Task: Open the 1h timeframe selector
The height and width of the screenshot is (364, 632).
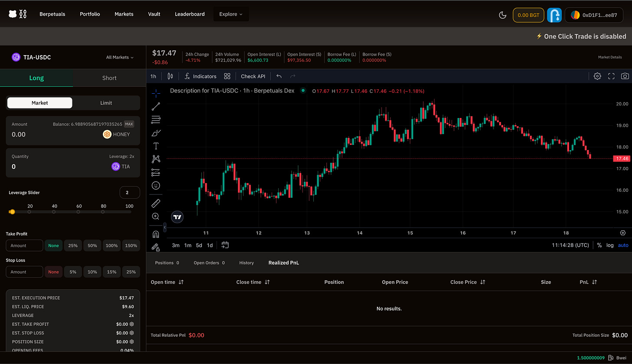Action: pyautogui.click(x=153, y=76)
